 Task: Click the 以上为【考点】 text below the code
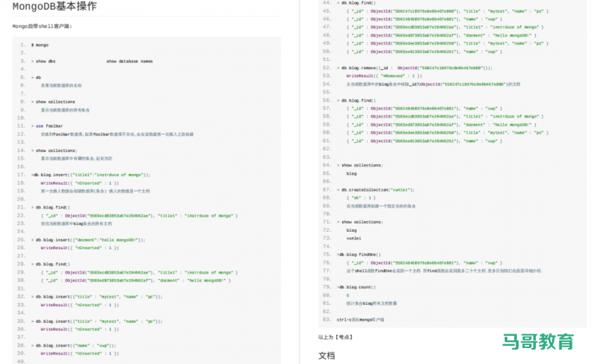pyautogui.click(x=336, y=336)
